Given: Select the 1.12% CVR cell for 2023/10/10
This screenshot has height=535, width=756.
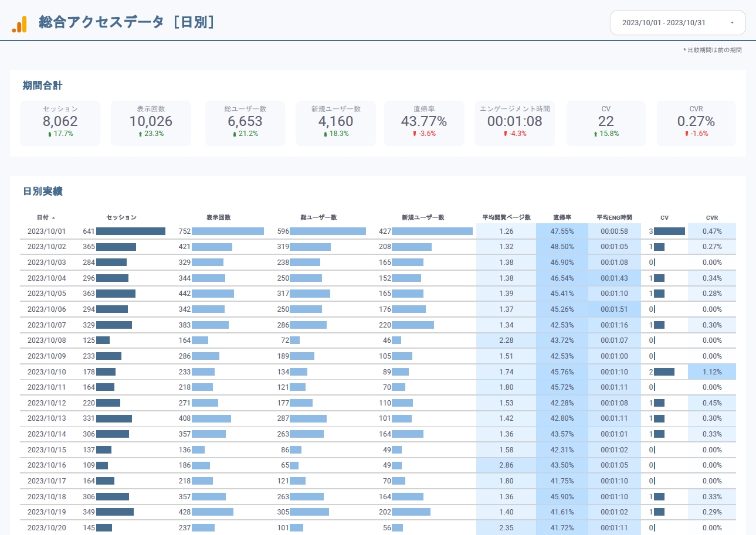Looking at the screenshot, I should [x=711, y=372].
